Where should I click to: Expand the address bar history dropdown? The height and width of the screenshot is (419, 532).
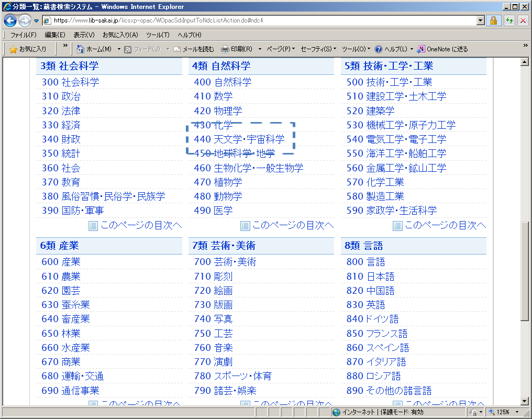tap(481, 21)
